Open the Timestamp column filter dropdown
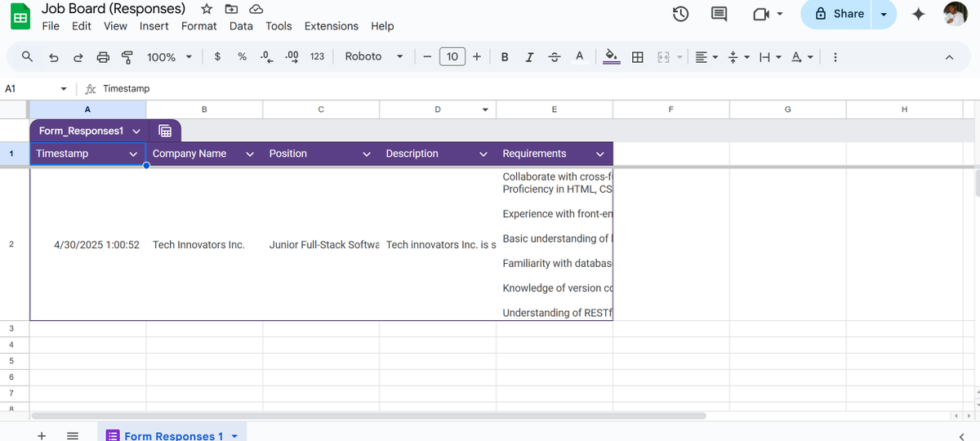The height and width of the screenshot is (441, 980). pyautogui.click(x=133, y=154)
